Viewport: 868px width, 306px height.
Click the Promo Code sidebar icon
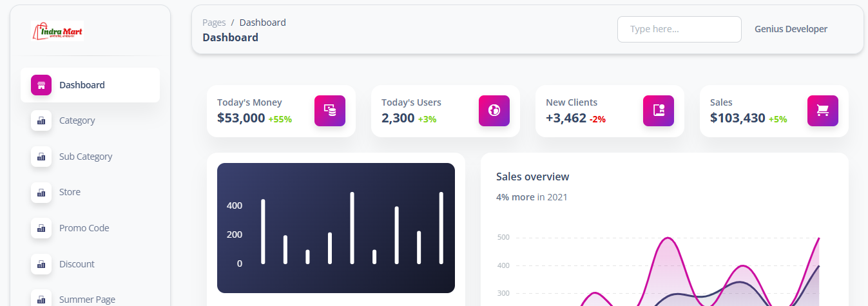click(41, 228)
